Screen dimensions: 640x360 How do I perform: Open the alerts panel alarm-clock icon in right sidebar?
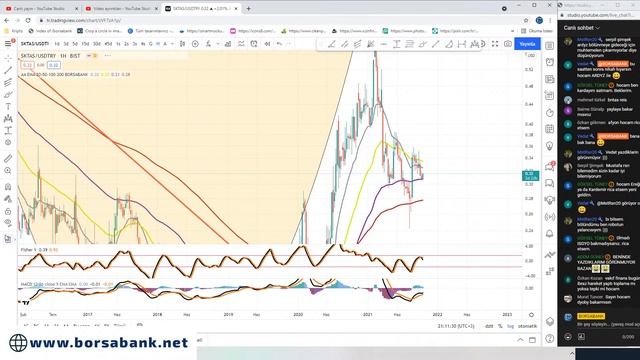(550, 62)
